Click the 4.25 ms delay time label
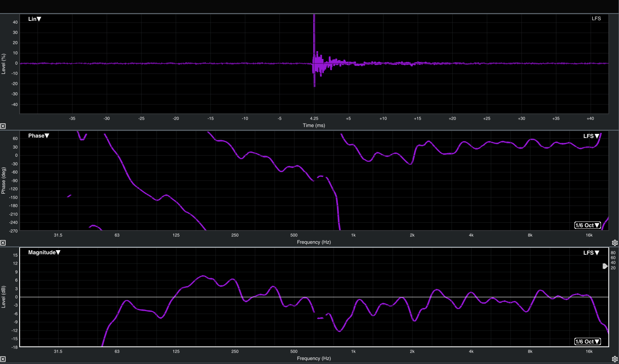Screen dimensions: 619x364 [314, 118]
